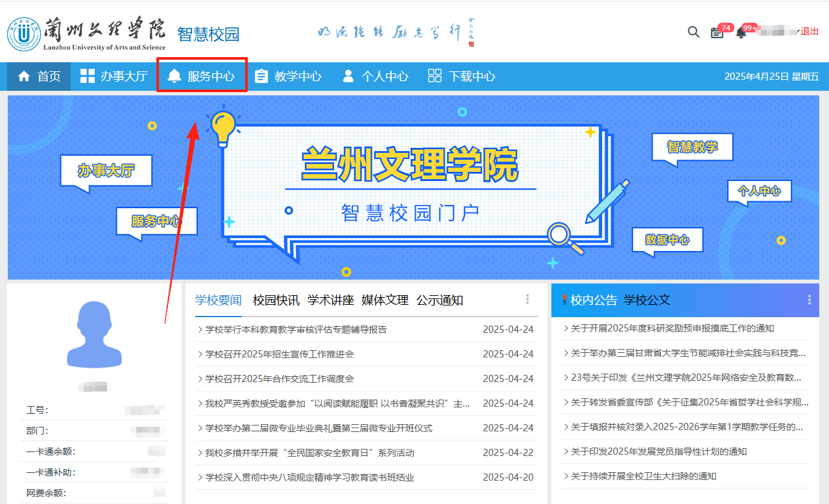Click the date 2025年4月25日 星期五

tap(771, 77)
